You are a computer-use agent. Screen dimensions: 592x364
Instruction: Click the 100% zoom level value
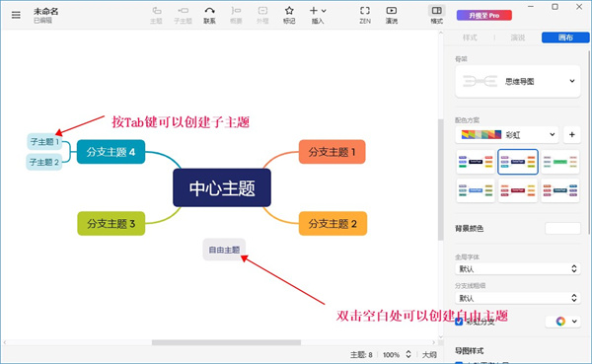391,354
